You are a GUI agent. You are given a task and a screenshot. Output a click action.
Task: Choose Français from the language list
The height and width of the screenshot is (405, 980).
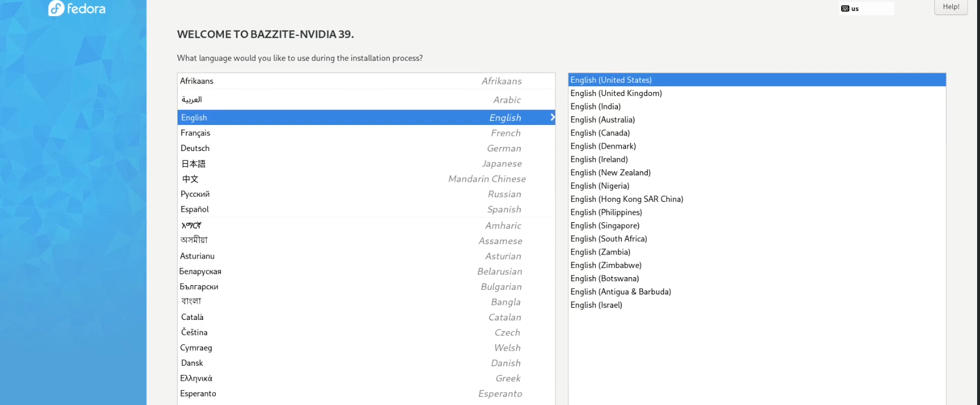(x=366, y=133)
